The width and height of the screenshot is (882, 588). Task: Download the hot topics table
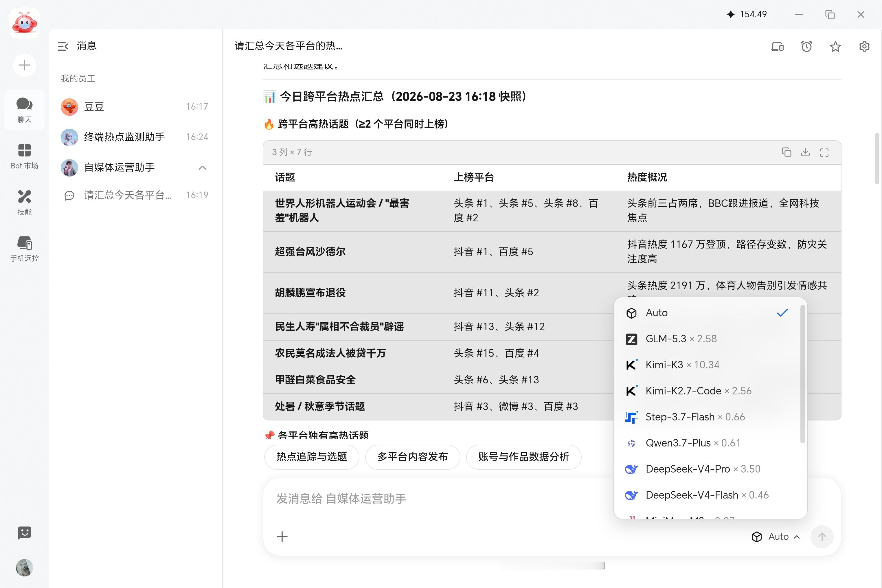[x=805, y=152]
